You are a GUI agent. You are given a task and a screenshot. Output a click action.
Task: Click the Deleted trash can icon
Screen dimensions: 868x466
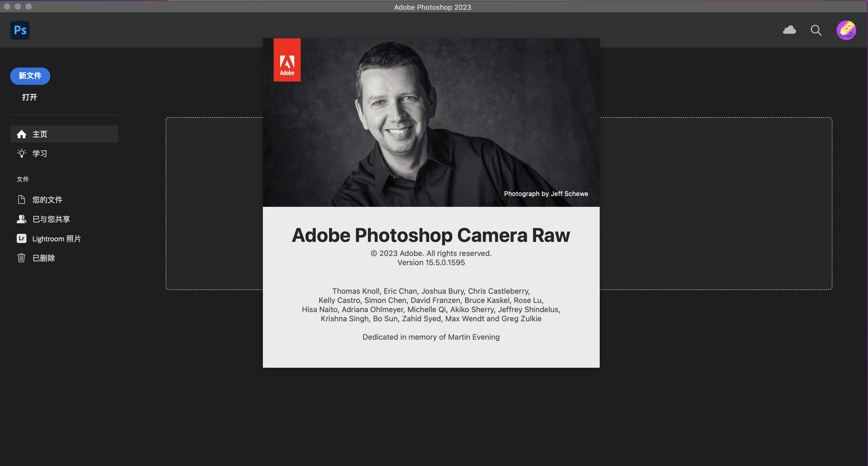coord(22,258)
